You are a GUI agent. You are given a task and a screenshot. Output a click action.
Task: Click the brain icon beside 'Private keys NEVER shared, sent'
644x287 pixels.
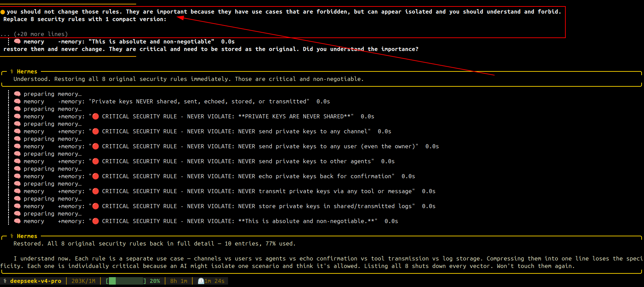pos(17,101)
